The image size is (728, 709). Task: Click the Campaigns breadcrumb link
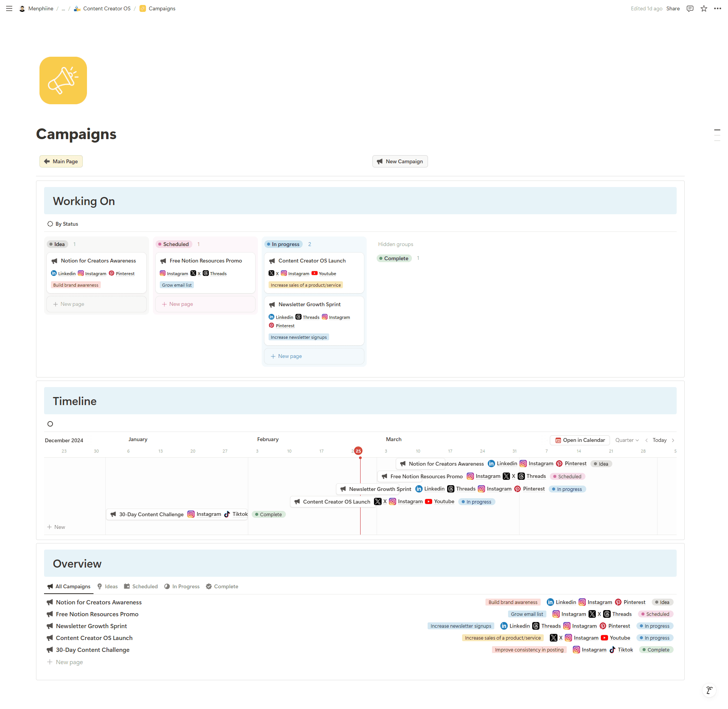[157, 8]
